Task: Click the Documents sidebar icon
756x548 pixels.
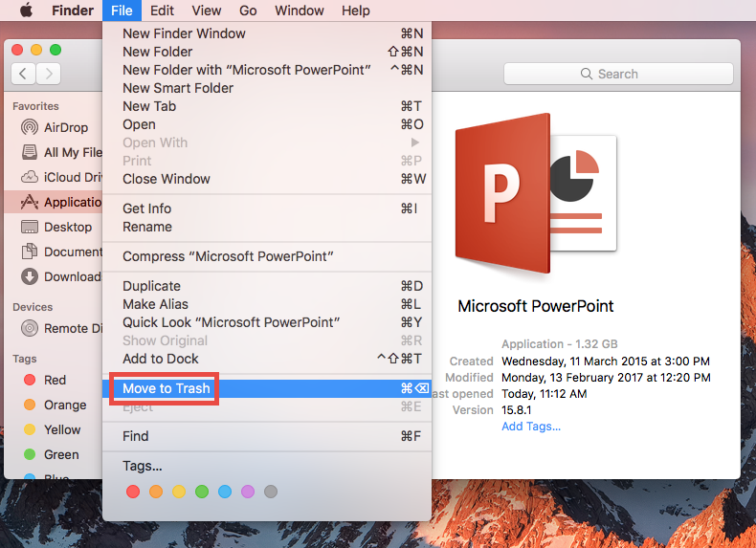Action: [x=30, y=252]
